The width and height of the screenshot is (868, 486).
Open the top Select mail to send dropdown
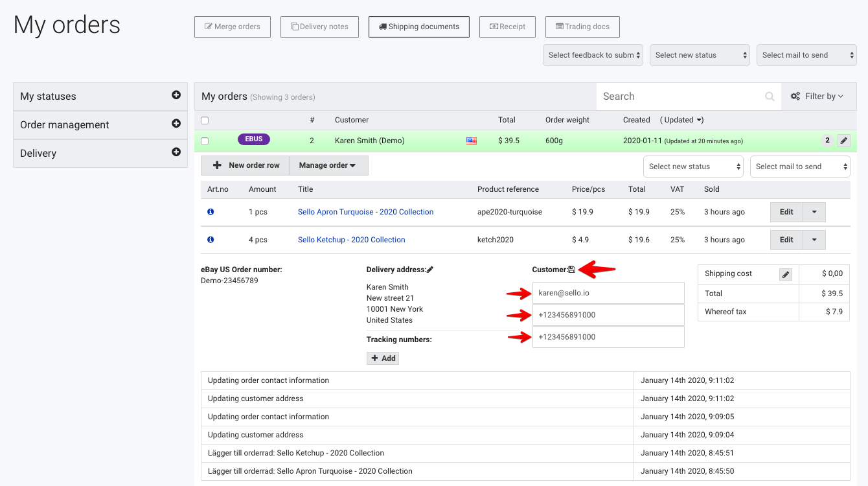click(x=806, y=55)
